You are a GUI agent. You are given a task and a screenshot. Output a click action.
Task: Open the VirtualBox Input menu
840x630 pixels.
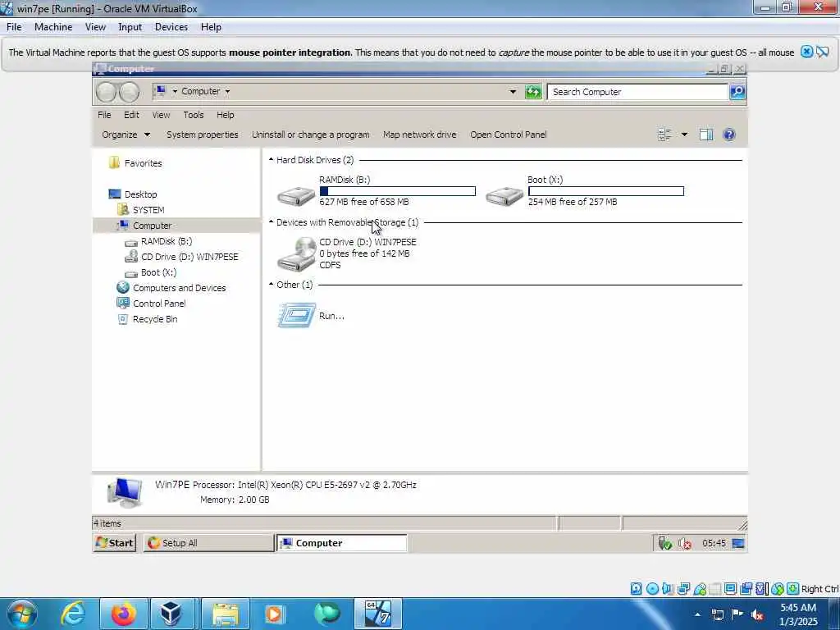coord(130,27)
